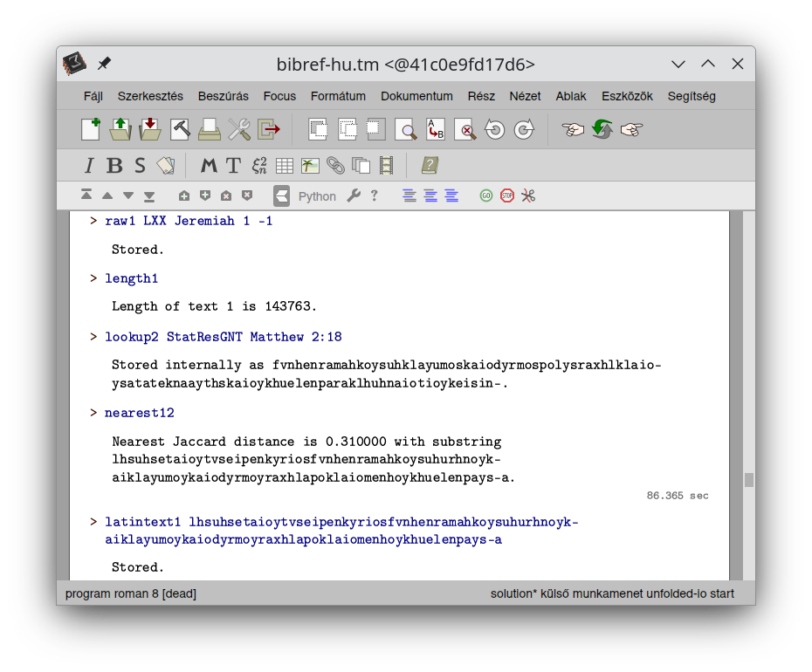Click the Print document icon

(x=210, y=130)
